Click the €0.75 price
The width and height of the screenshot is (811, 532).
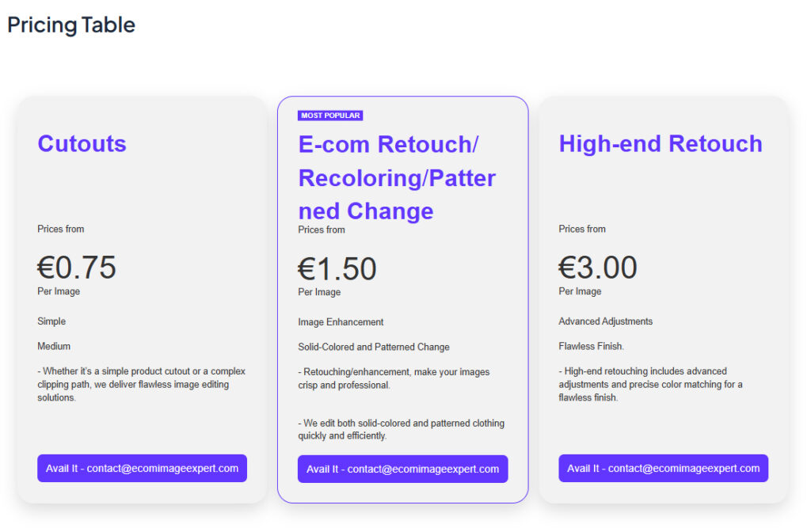pyautogui.click(x=77, y=268)
